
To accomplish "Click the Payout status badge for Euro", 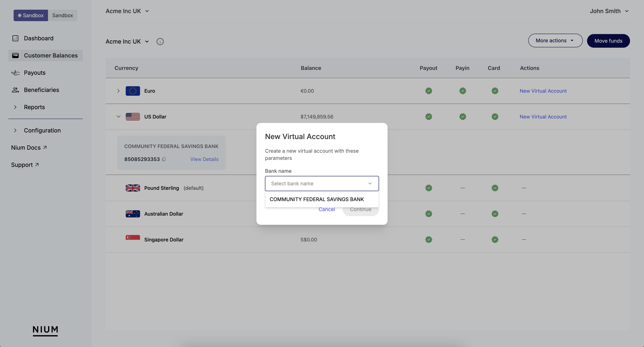I will [429, 91].
